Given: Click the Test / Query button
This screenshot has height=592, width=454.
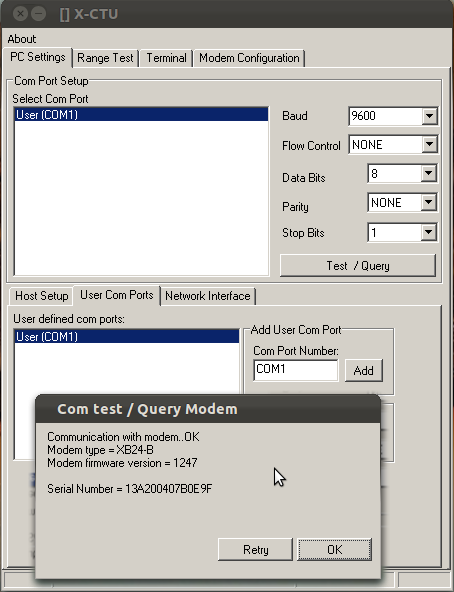Looking at the screenshot, I should 358,265.
